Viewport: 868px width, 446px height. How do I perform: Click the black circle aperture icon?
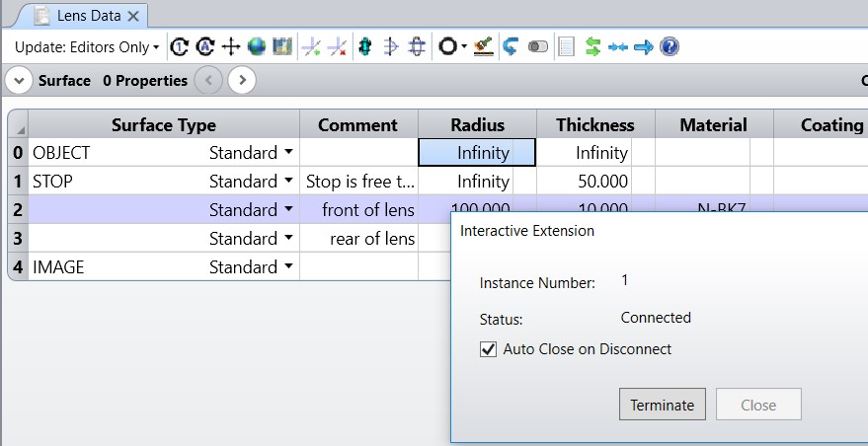(x=447, y=46)
